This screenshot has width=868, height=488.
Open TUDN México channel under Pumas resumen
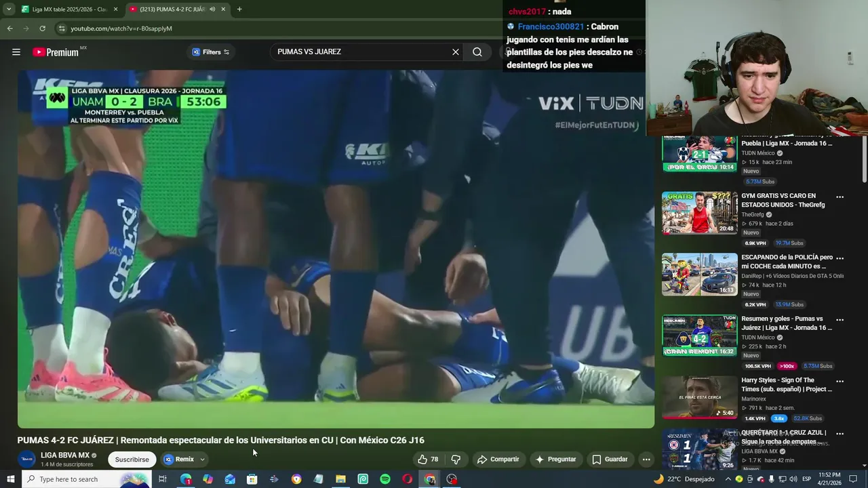click(x=758, y=338)
